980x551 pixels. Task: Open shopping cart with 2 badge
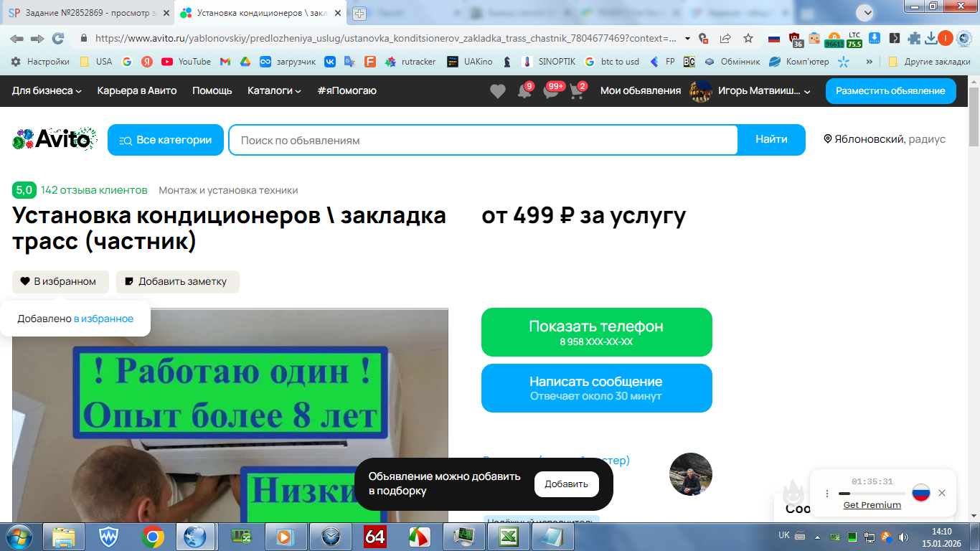coord(577,90)
